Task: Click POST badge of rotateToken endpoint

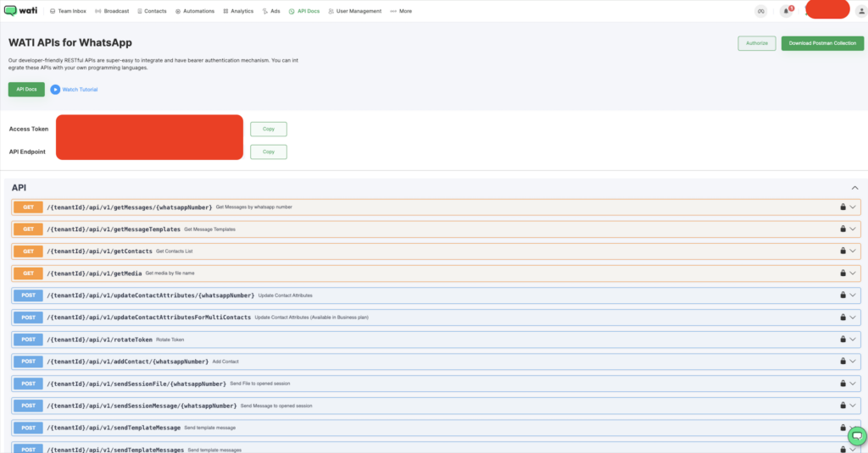Action: pyautogui.click(x=28, y=340)
